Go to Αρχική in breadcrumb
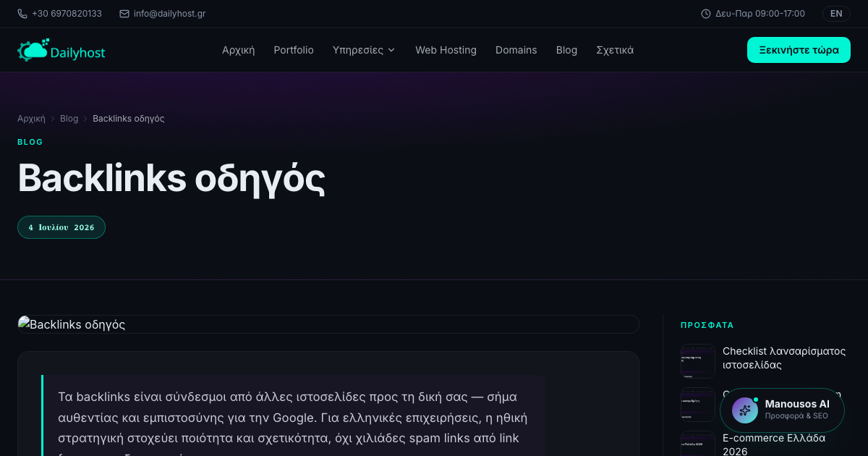This screenshot has height=456, width=868. (31, 119)
